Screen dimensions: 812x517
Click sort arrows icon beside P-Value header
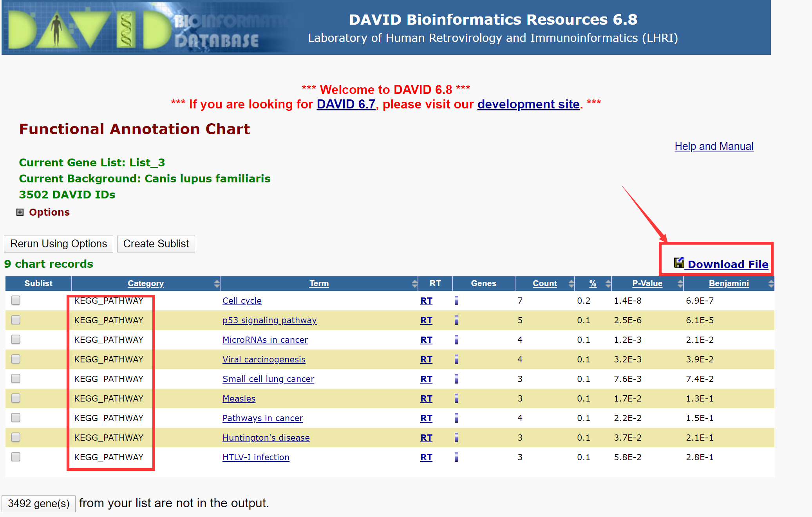point(680,283)
